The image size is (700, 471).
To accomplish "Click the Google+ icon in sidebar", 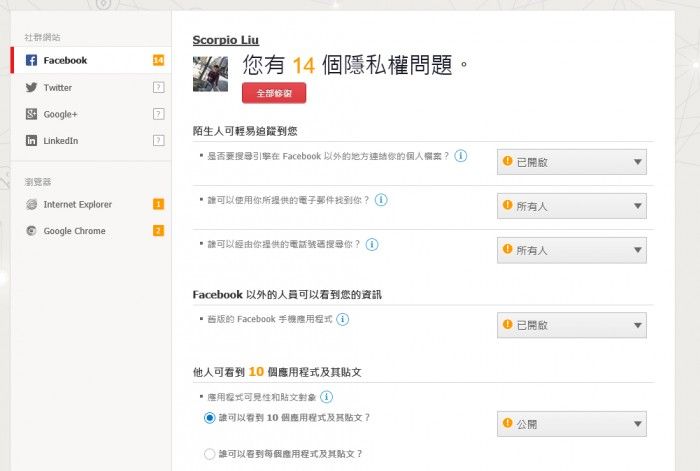I will pyautogui.click(x=32, y=114).
